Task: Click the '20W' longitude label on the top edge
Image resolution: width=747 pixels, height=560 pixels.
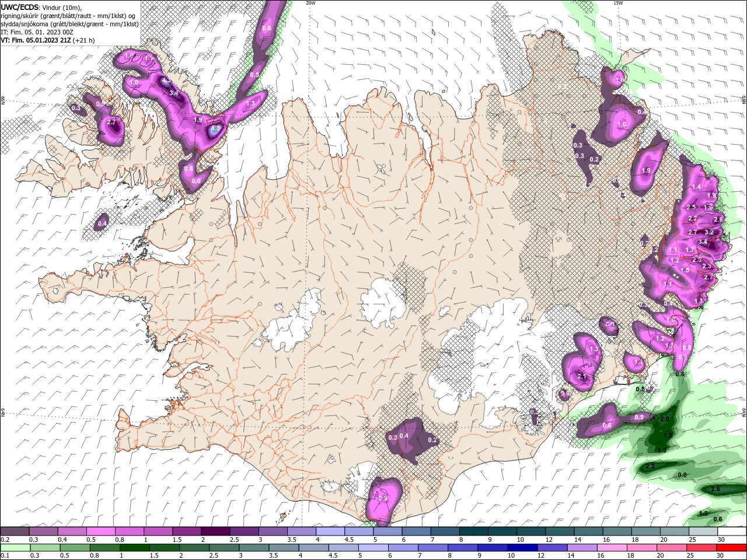Action: pos(310,3)
